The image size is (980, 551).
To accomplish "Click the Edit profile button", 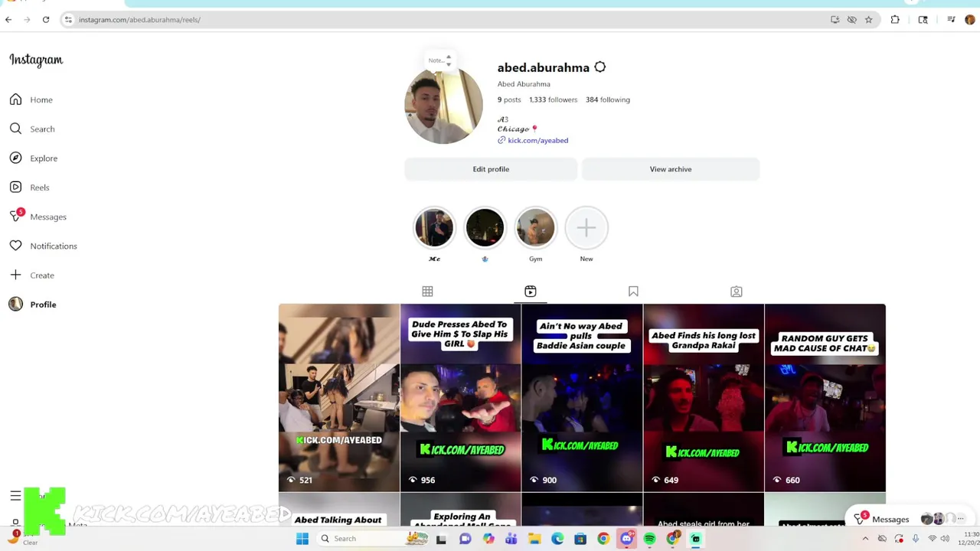I will coord(491,169).
